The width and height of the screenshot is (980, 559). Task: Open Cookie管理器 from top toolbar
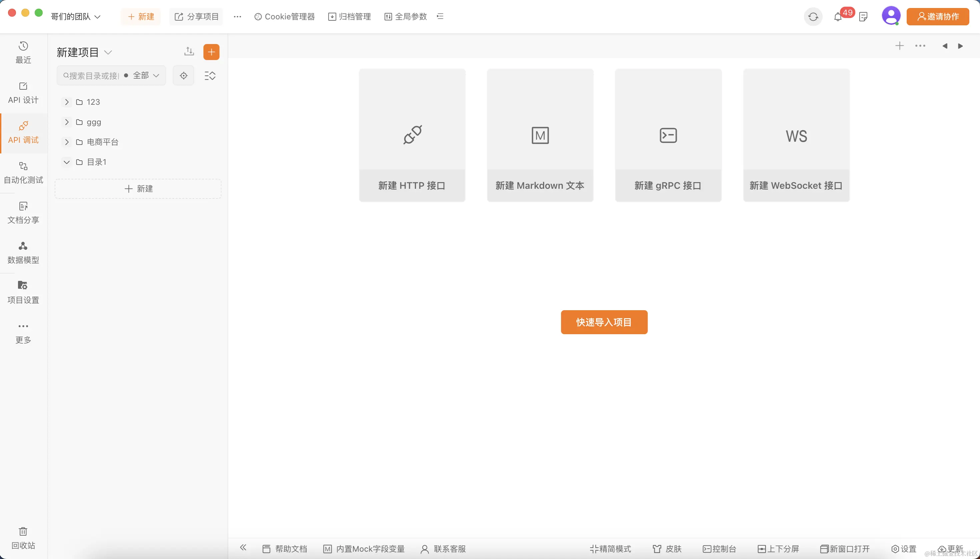(x=284, y=16)
